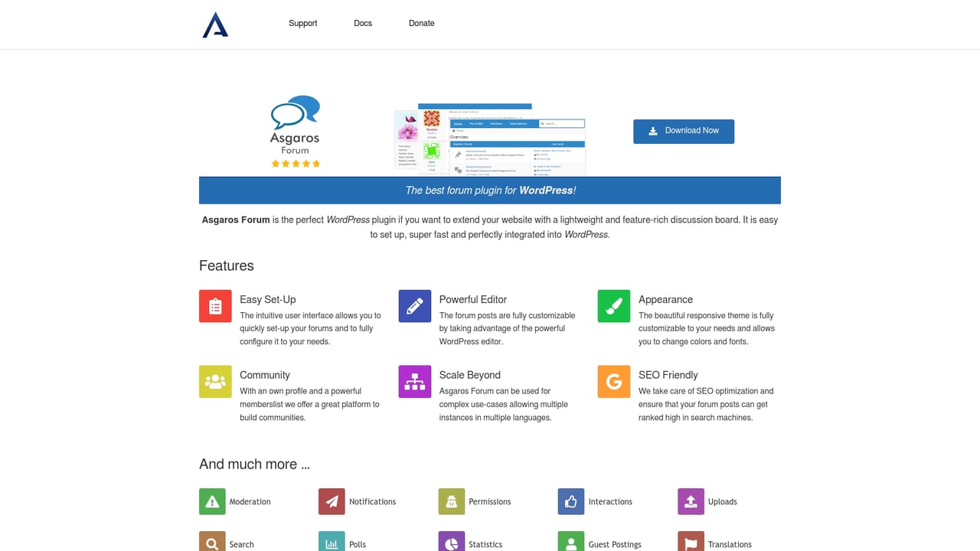Select the Notifications megaphone icon

coord(332,501)
